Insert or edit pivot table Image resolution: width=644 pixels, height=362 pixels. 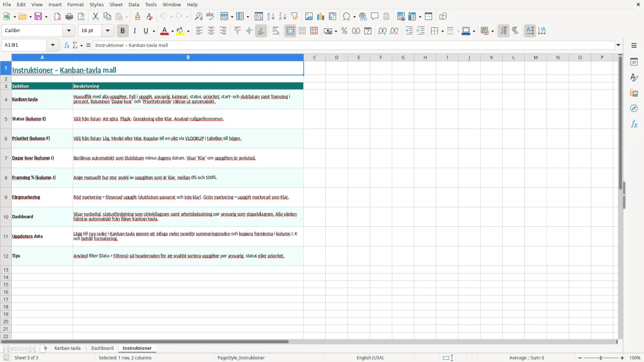[333, 17]
